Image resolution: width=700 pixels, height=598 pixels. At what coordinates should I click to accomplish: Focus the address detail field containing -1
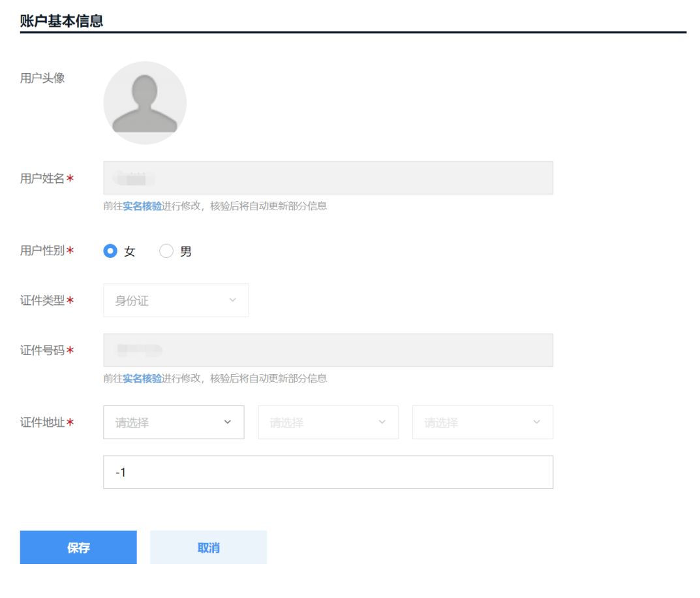327,472
